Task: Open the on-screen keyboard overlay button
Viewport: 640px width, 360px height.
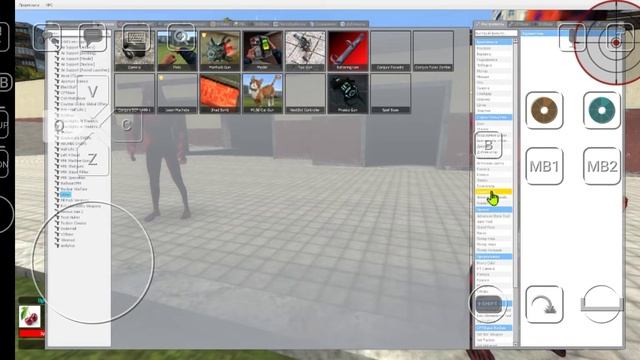Action: pyautogui.click(x=136, y=37)
